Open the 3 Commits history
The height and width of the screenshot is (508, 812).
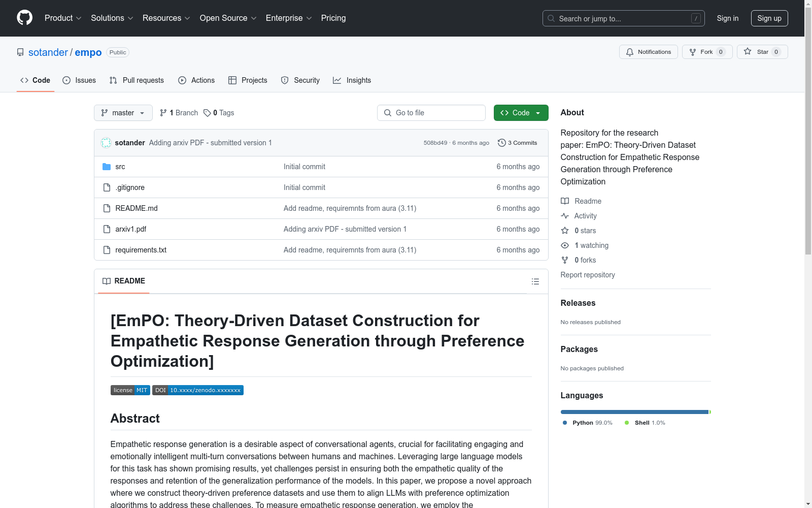click(517, 143)
